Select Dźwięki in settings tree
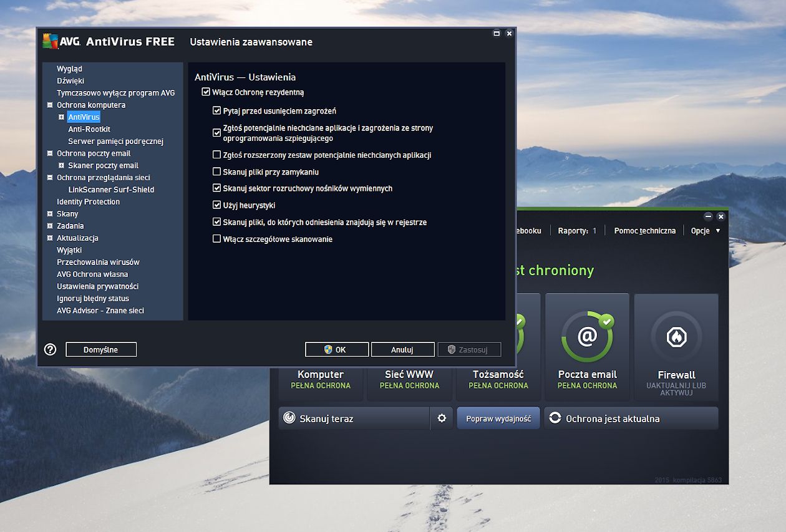Image resolution: width=786 pixels, height=532 pixels. [70, 80]
